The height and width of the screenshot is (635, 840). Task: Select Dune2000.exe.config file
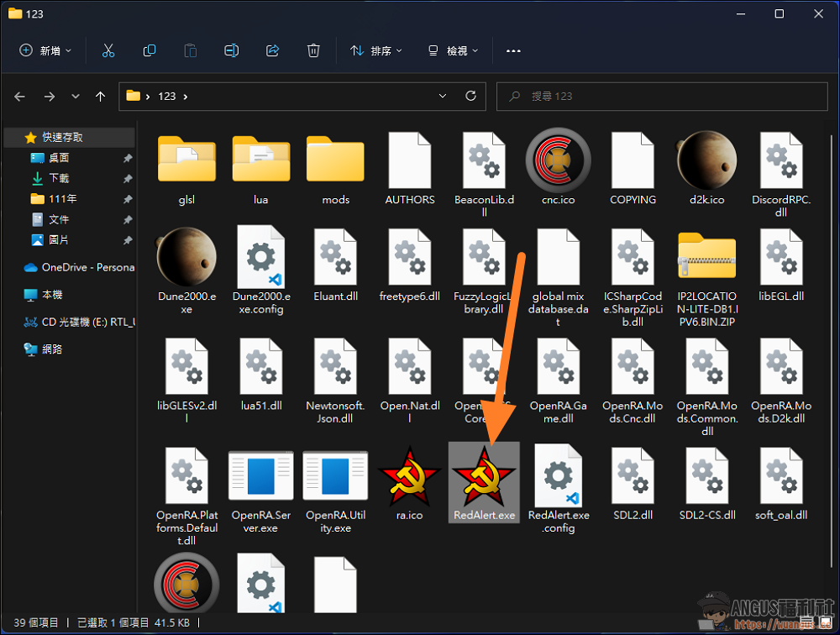(x=261, y=270)
